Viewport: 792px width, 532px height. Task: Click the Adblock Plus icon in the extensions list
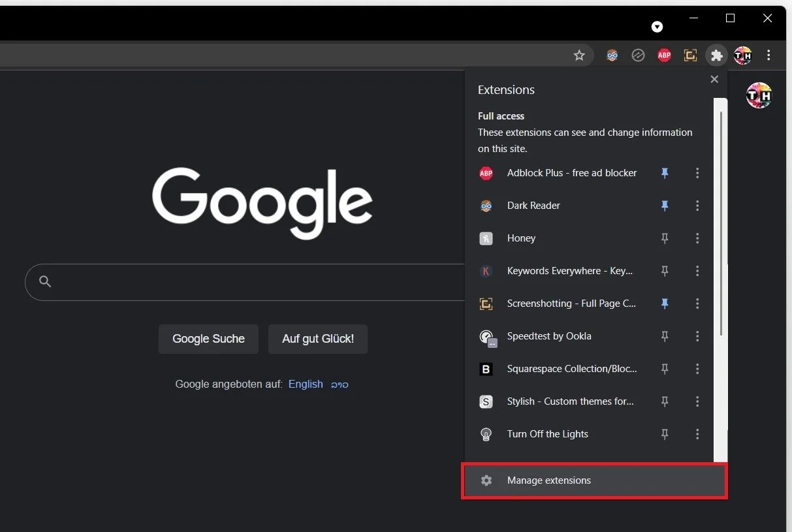pyautogui.click(x=486, y=173)
